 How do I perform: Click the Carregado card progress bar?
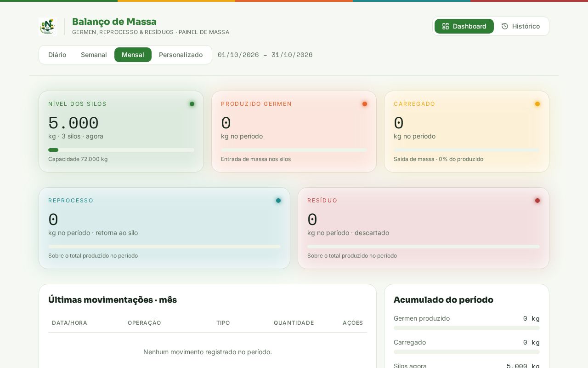coord(467,150)
